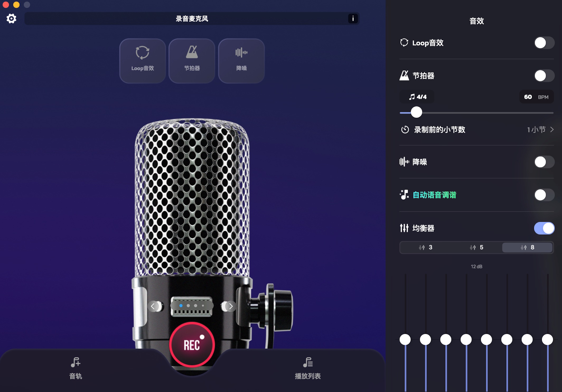Click the eighth equalizer band knob
The image size is (562, 392).
[547, 339]
